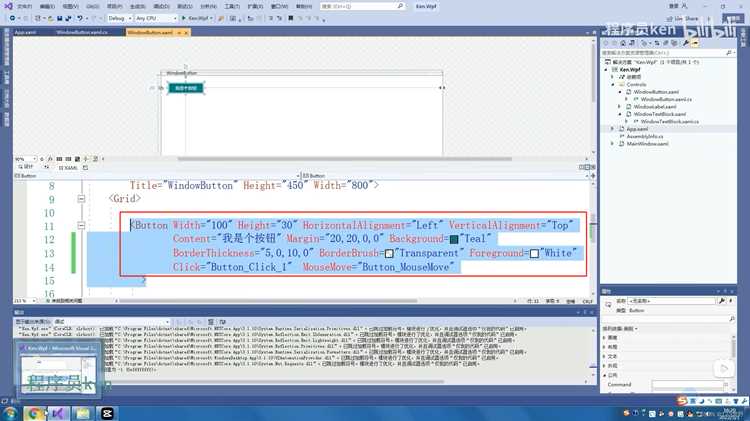Click the Stop debugging square icon
Screen dimensions: 750x421
[291, 18]
